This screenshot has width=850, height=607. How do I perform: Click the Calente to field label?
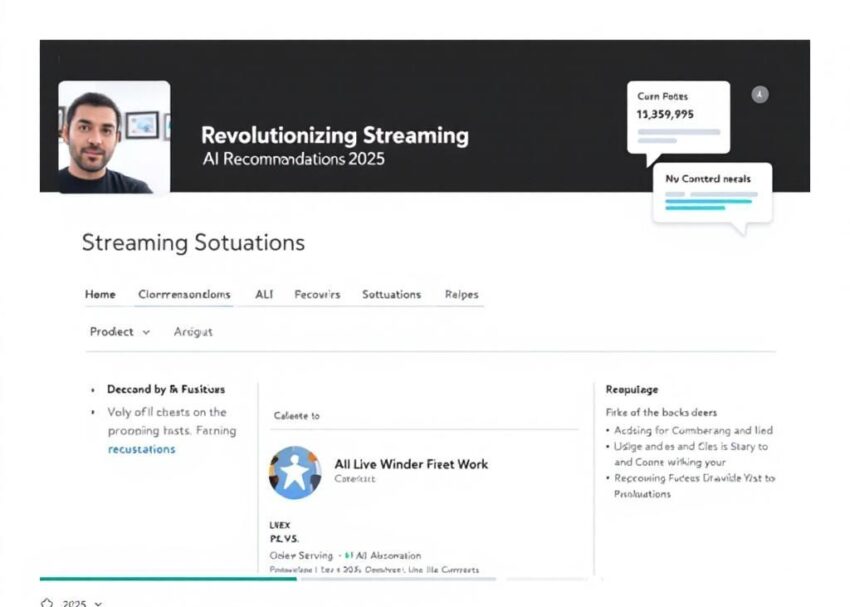tap(296, 414)
